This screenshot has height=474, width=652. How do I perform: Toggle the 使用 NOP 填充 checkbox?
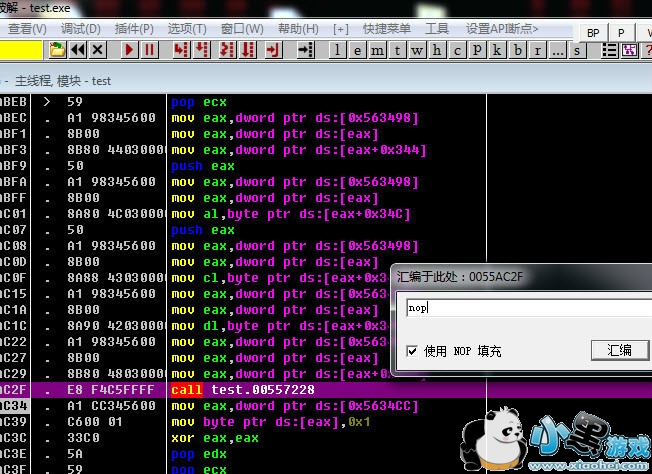413,351
